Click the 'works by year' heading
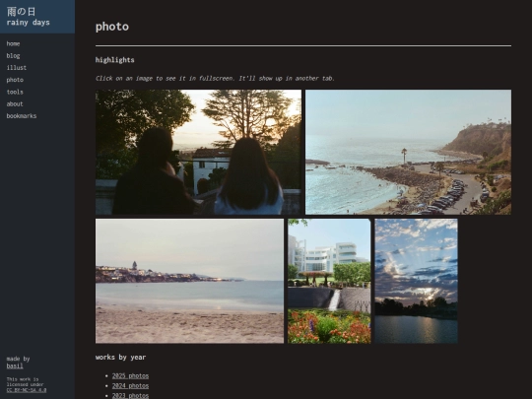Viewport: 532px width, 399px height. click(120, 358)
